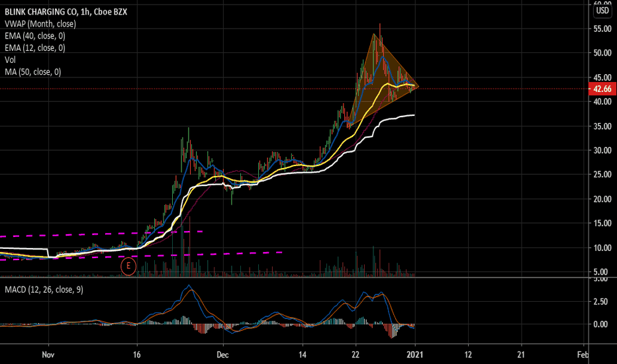Screen dimensions: 617x364
Task: Click the 35.00 price axis label
Action: (x=602, y=126)
